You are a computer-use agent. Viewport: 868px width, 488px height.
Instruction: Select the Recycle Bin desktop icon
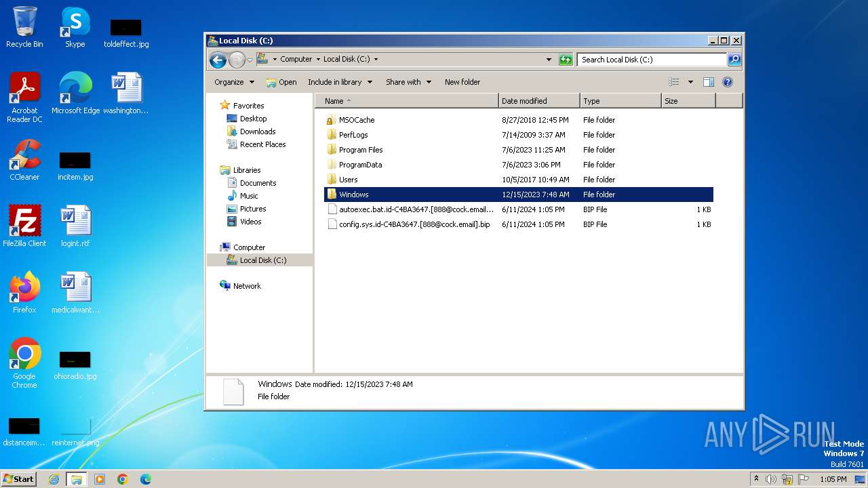tap(24, 27)
